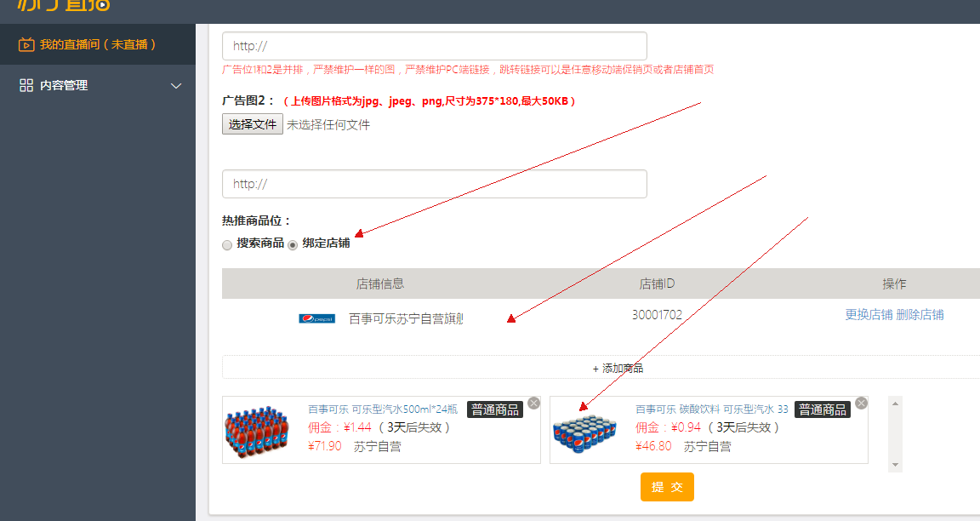980x521 pixels.
Task: Click the 内容管理 grid icon
Action: tap(26, 86)
